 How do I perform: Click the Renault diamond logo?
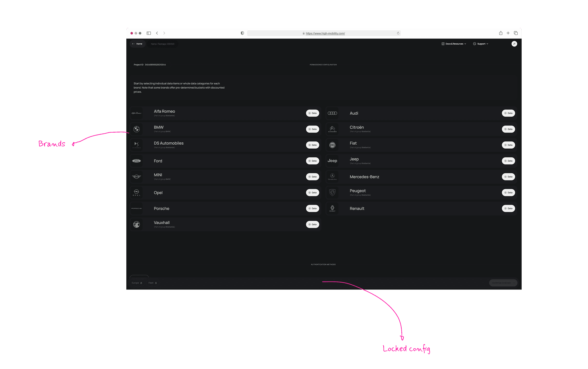coord(332,209)
